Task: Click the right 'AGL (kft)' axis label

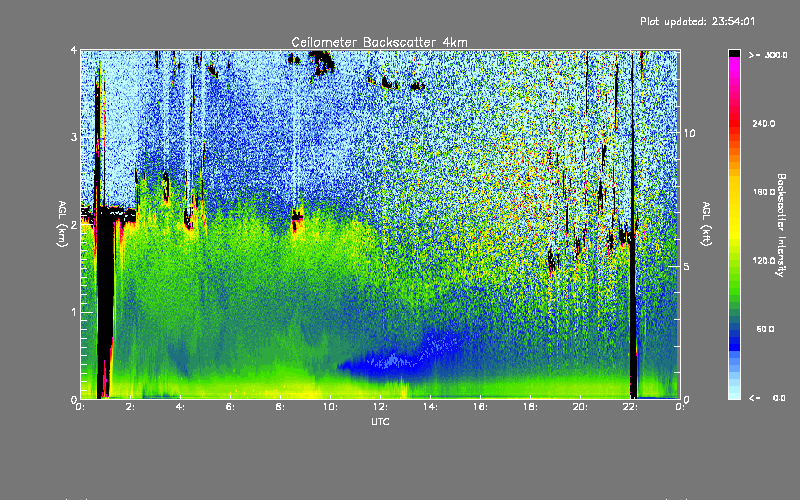Action: [x=707, y=224]
